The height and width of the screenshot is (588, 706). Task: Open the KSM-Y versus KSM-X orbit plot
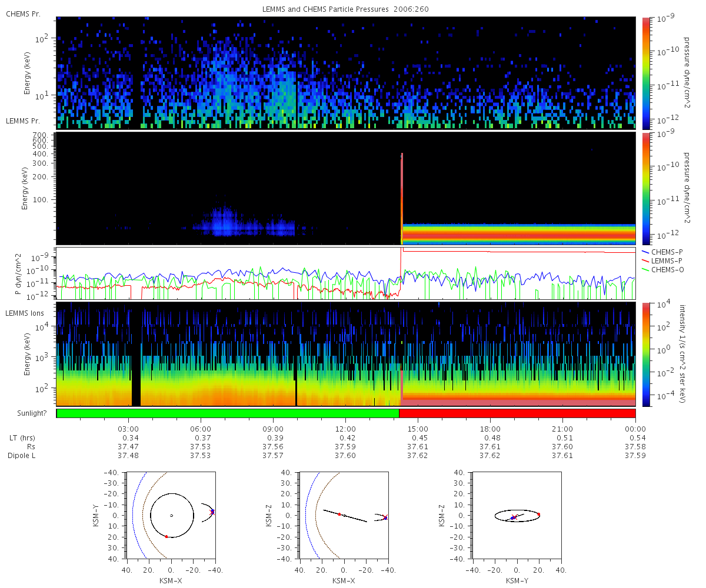pyautogui.click(x=172, y=515)
